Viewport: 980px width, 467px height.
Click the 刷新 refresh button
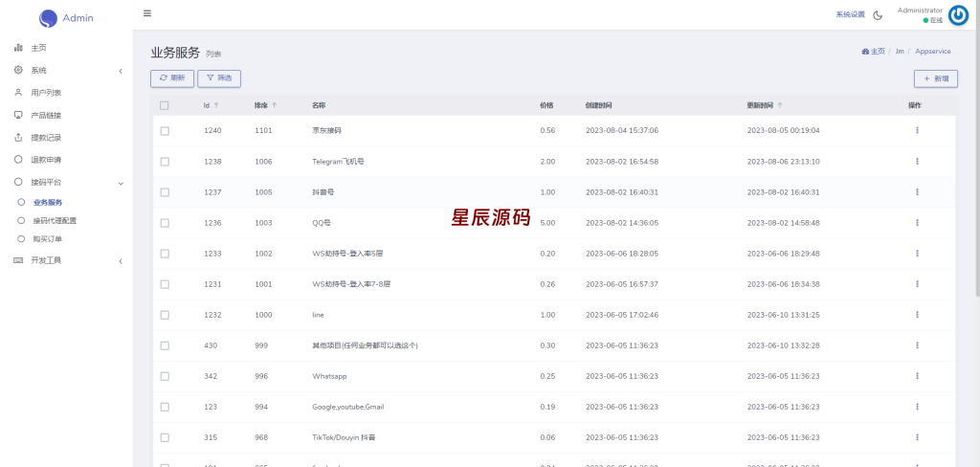coord(172,78)
